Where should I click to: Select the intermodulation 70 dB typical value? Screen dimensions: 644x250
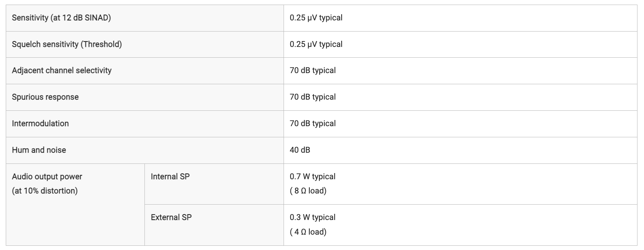[x=313, y=123]
